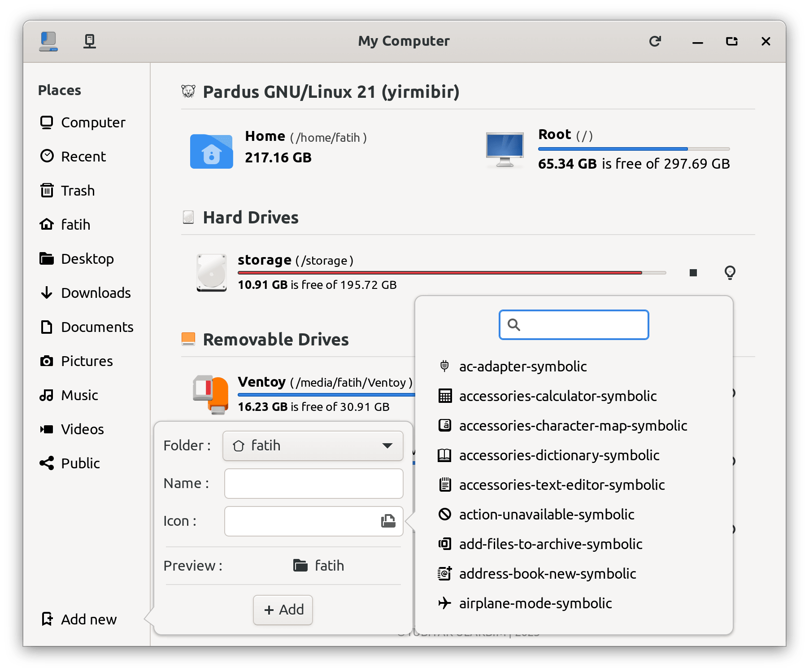Click the storage (/storage) drive title
The width and height of the screenshot is (809, 672).
(296, 260)
